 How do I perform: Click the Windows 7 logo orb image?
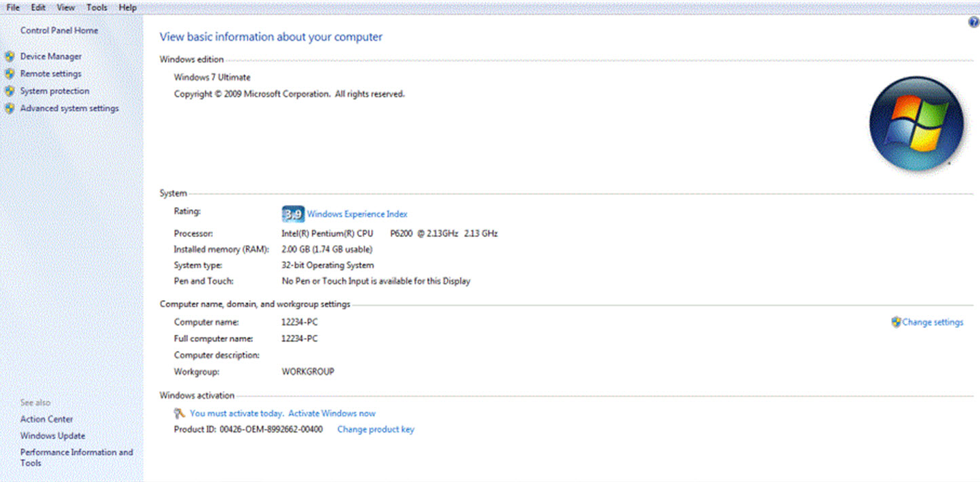916,124
